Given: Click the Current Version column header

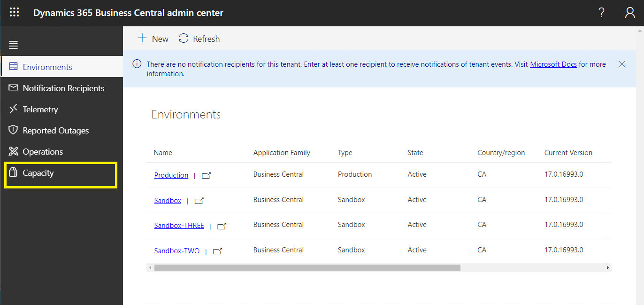Looking at the screenshot, I should tap(568, 153).
